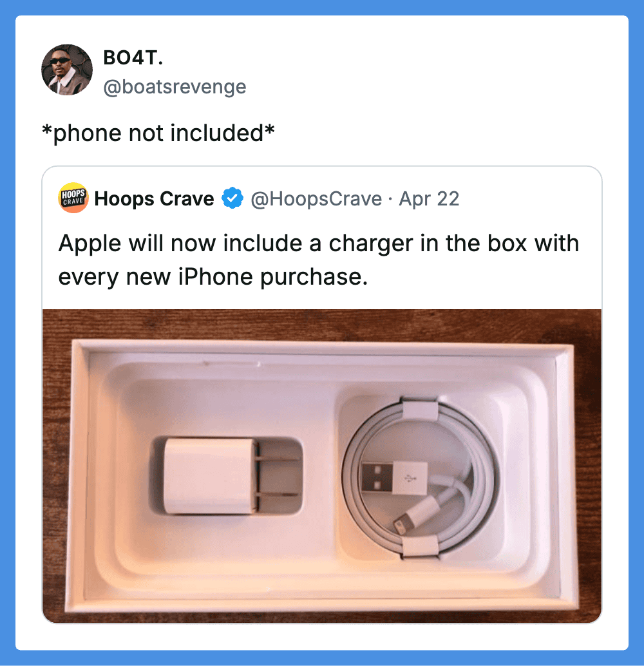Click the coiled Lightning cable in photo
This screenshot has width=644, height=666.
(419, 477)
